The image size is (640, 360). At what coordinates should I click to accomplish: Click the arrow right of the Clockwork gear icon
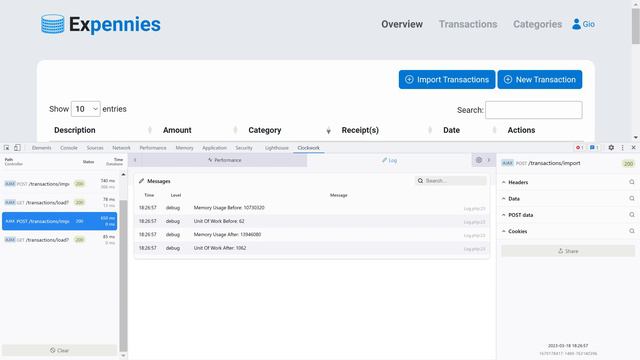pos(489,160)
